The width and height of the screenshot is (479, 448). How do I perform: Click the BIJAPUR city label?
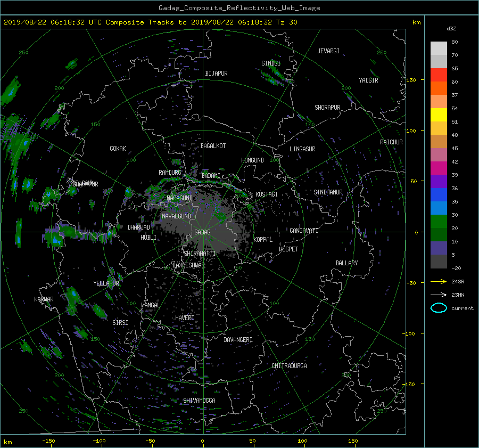tap(216, 74)
